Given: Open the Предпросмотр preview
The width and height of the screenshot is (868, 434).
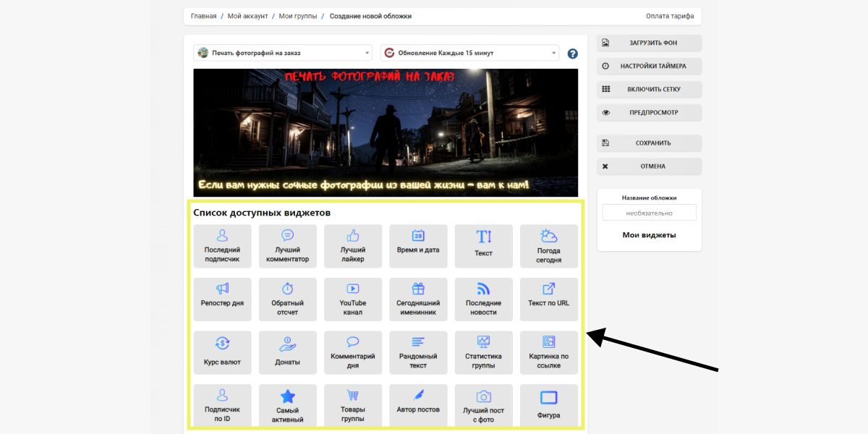Looking at the screenshot, I should 649,113.
